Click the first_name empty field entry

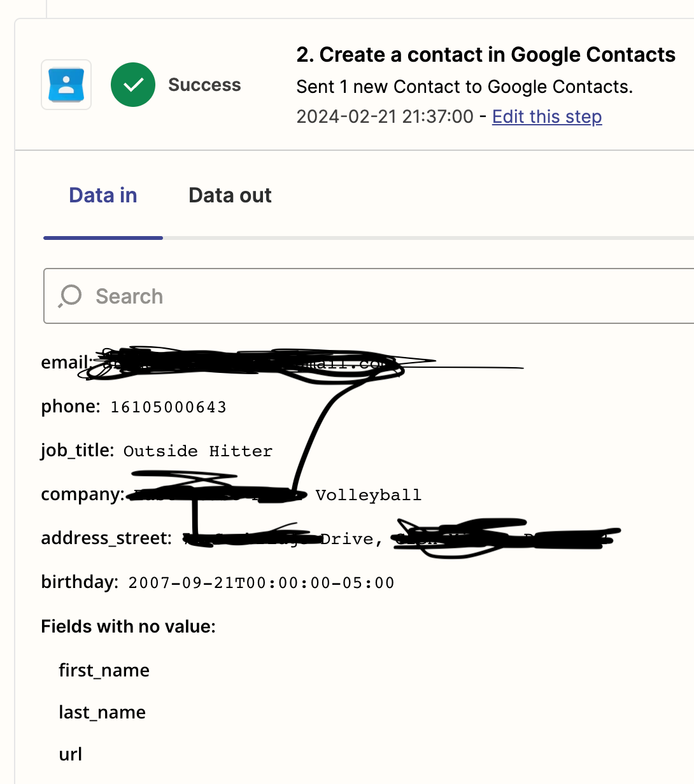pos(104,671)
